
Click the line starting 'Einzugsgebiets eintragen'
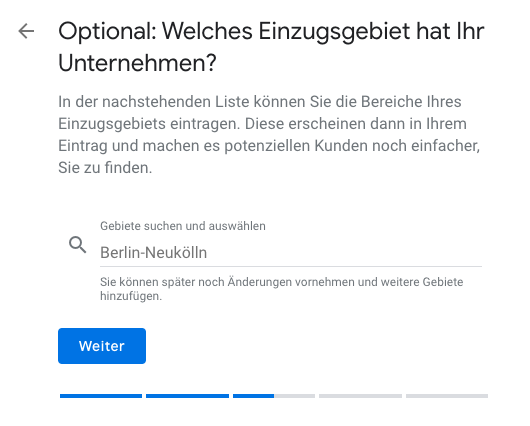pyautogui.click(x=262, y=124)
